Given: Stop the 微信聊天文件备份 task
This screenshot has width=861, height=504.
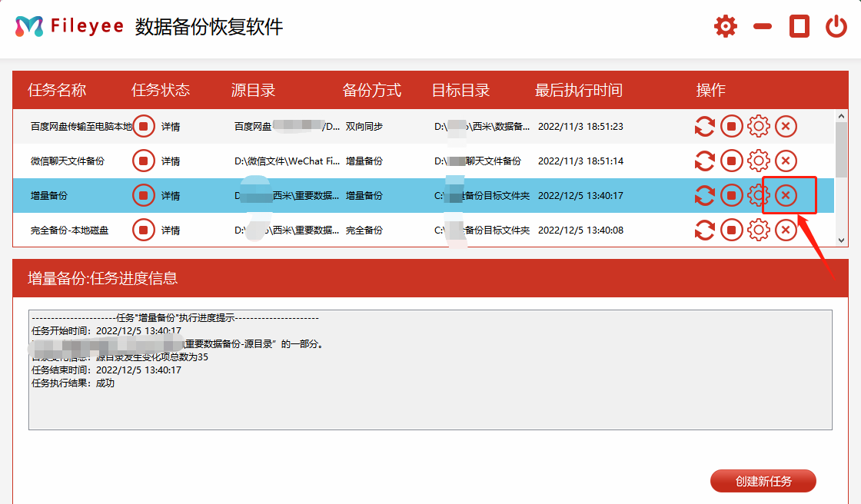Looking at the screenshot, I should 731,161.
